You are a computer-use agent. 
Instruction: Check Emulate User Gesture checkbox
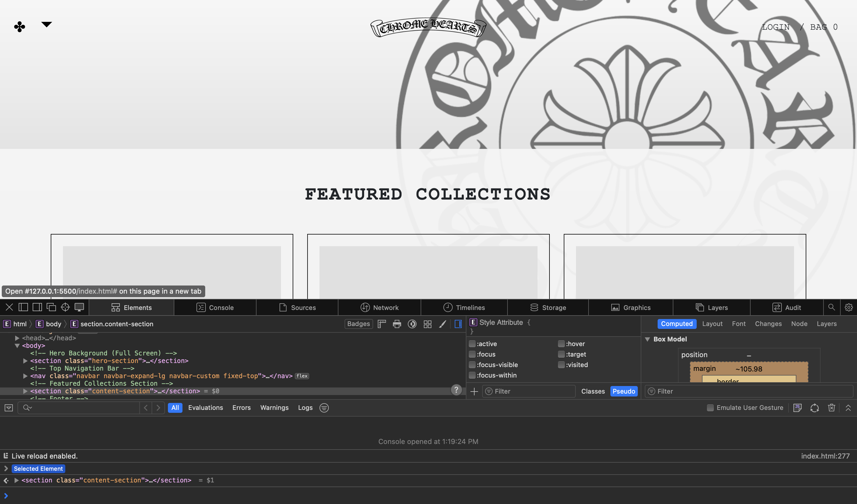click(710, 408)
